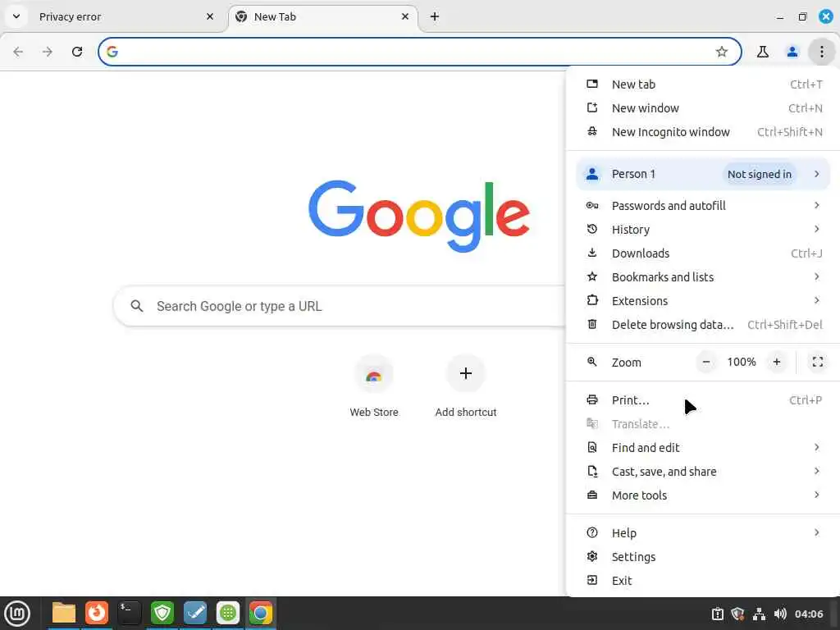Click the clock icon beside History

pyautogui.click(x=592, y=230)
